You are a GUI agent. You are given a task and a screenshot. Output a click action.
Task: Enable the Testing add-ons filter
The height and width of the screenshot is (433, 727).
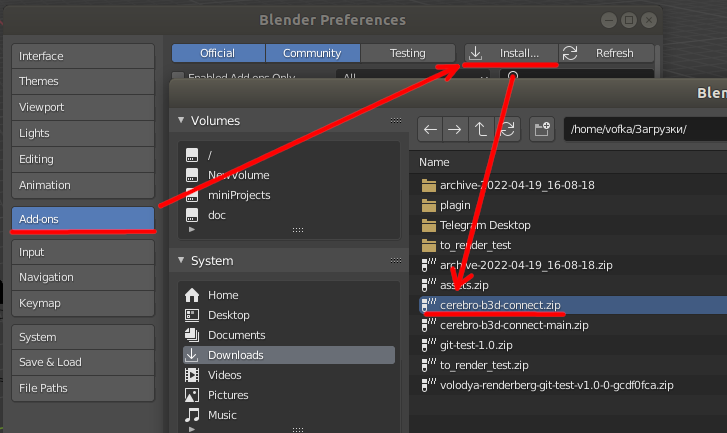[408, 53]
